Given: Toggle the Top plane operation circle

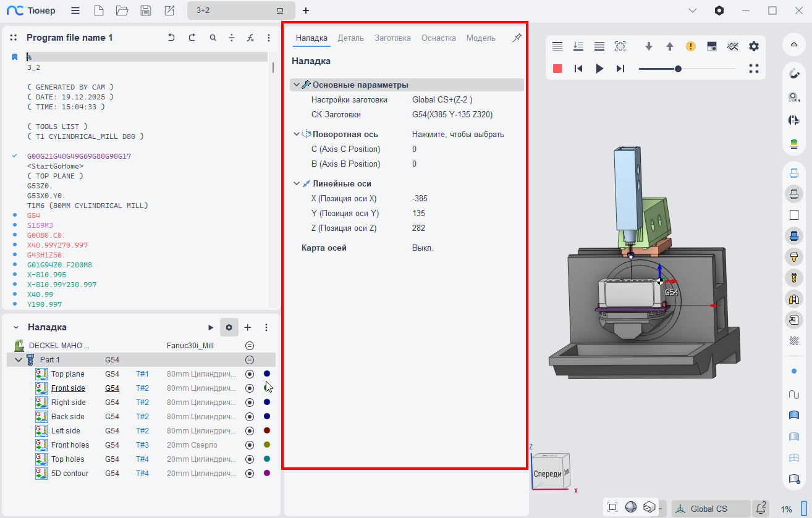Looking at the screenshot, I should click(250, 374).
